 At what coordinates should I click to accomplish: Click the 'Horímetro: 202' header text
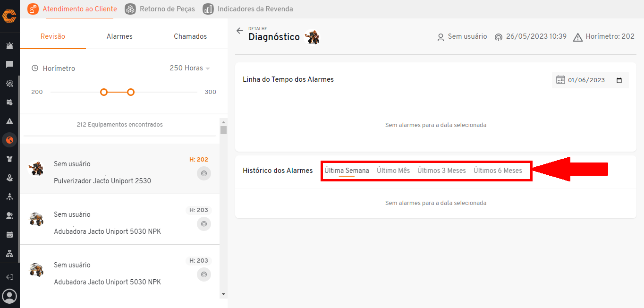pyautogui.click(x=610, y=36)
